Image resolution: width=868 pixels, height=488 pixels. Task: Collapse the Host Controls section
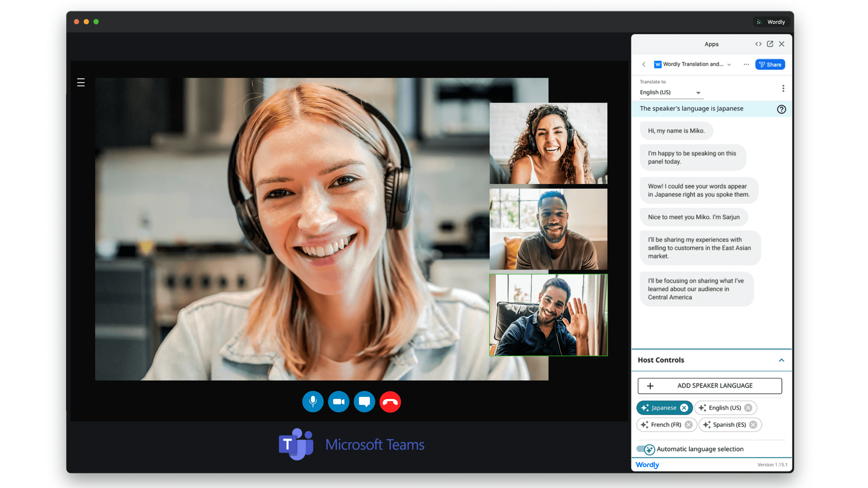[x=781, y=360]
